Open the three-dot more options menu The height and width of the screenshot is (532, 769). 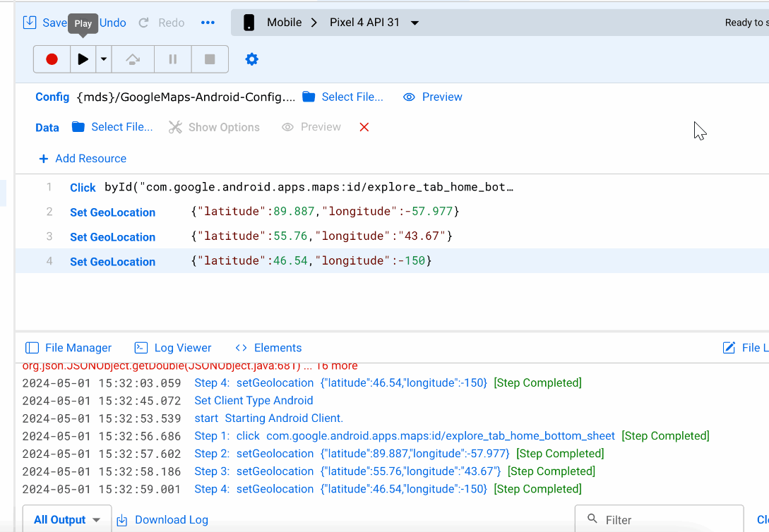[x=208, y=23]
